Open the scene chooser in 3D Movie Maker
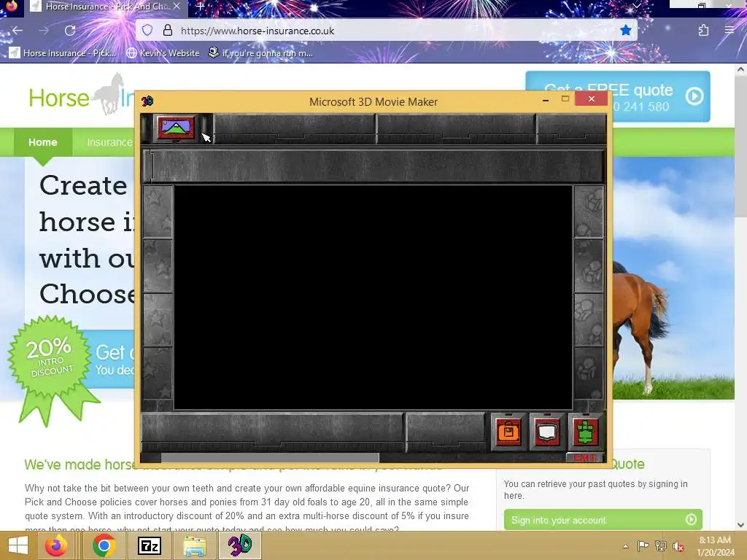This screenshot has height=560, width=747. point(176,128)
